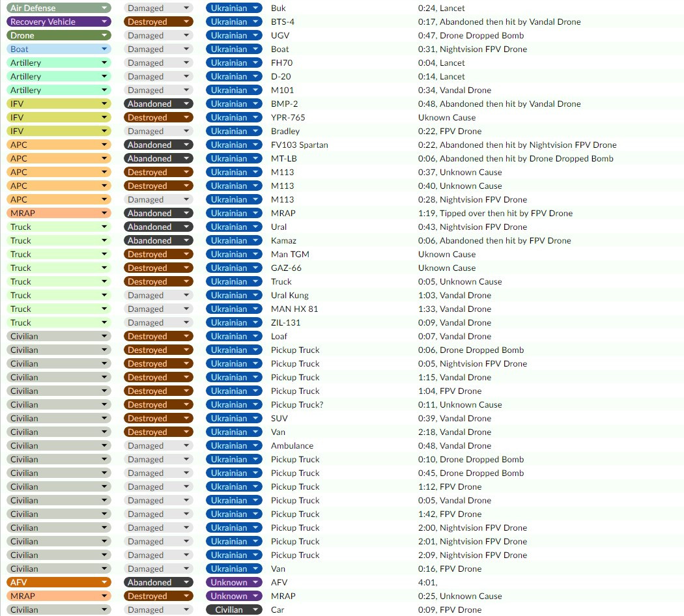Expand the Abandoned dropdown in BMP-2 row

(x=158, y=104)
